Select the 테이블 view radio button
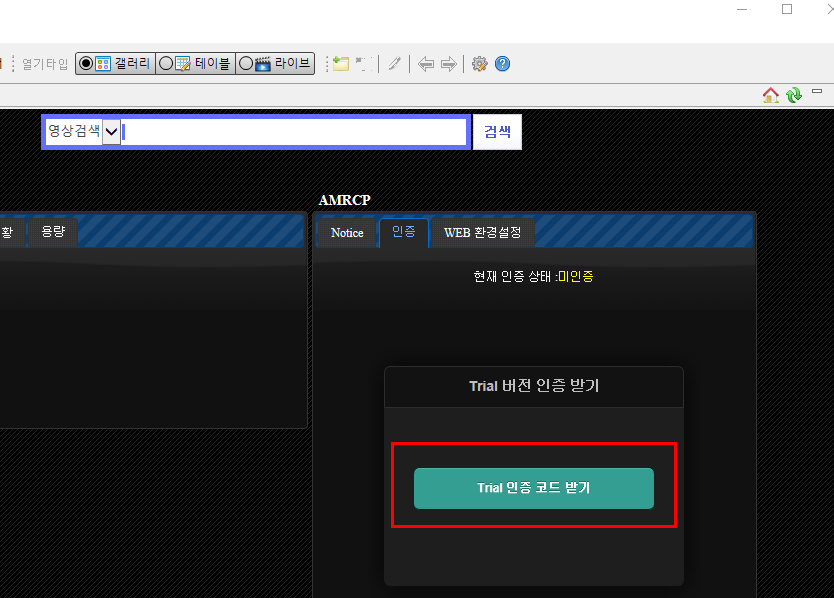 tap(166, 64)
